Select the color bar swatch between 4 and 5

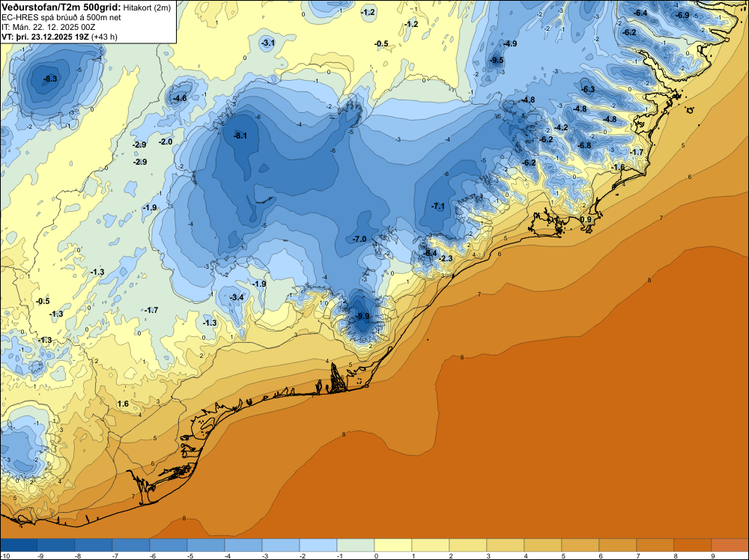pos(543,545)
